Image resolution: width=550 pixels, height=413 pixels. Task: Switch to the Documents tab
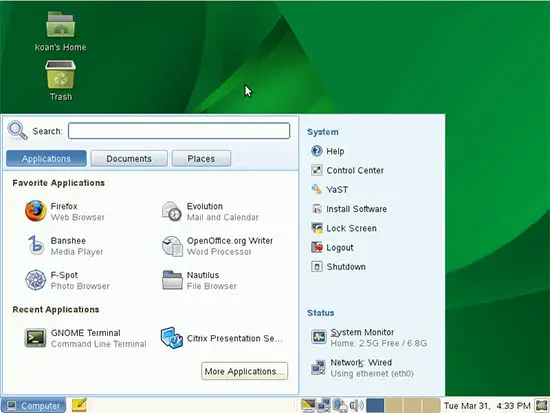coord(129,159)
